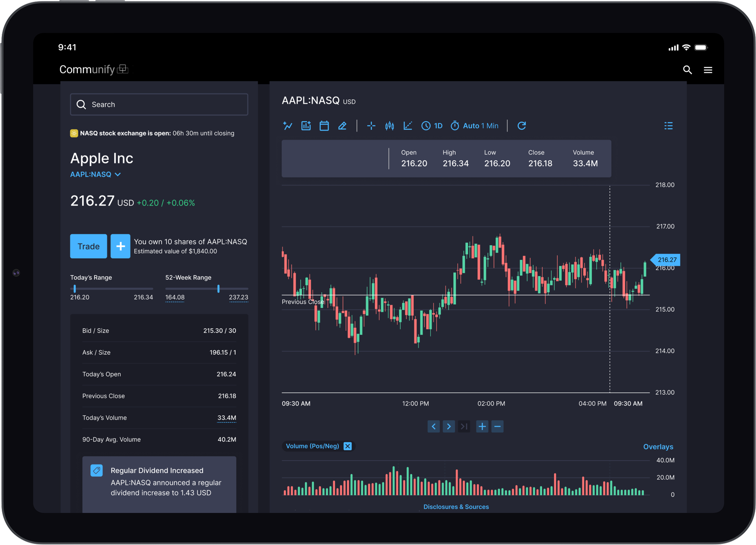
Task: Click the top bar search magnifier icon
Action: (687, 70)
